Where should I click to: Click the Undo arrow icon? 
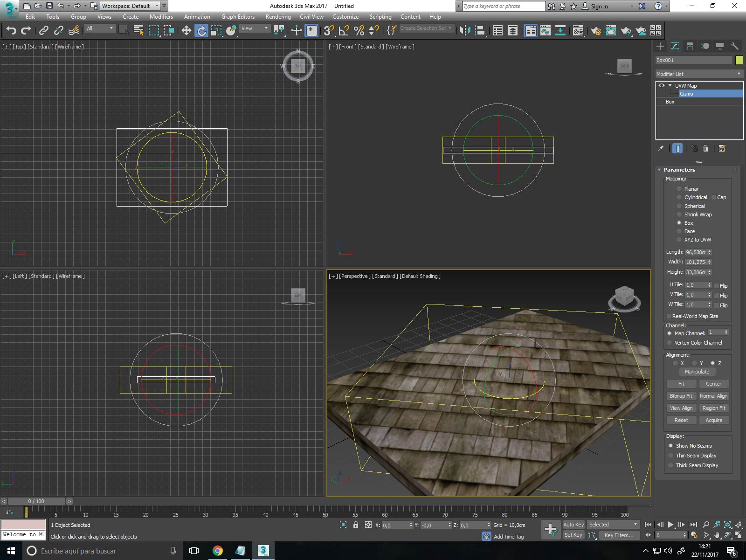[11, 31]
